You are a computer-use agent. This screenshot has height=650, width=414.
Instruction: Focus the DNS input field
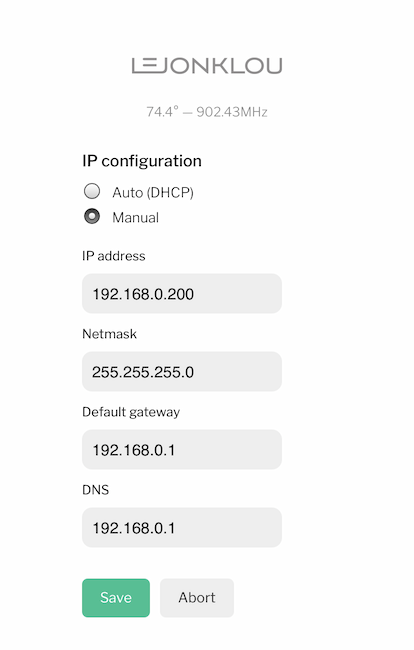click(182, 527)
